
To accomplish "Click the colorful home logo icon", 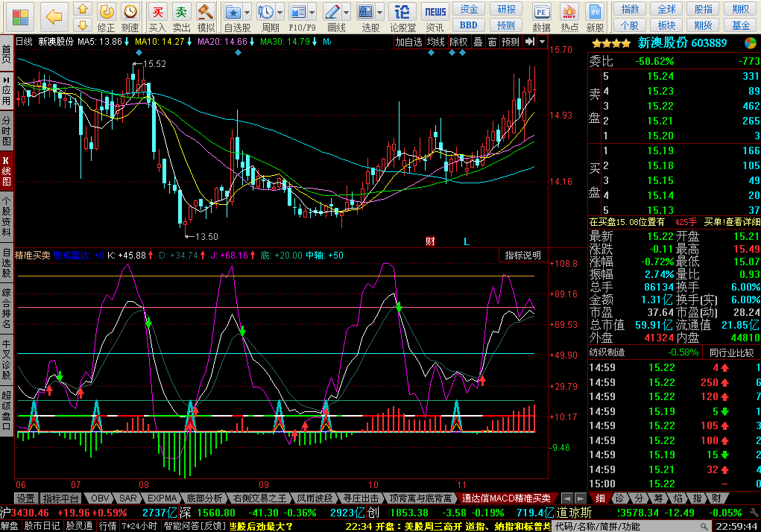I will 20,17.
